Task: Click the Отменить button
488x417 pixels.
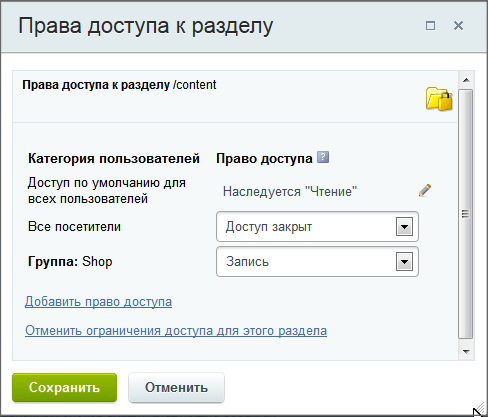Action: tap(176, 387)
